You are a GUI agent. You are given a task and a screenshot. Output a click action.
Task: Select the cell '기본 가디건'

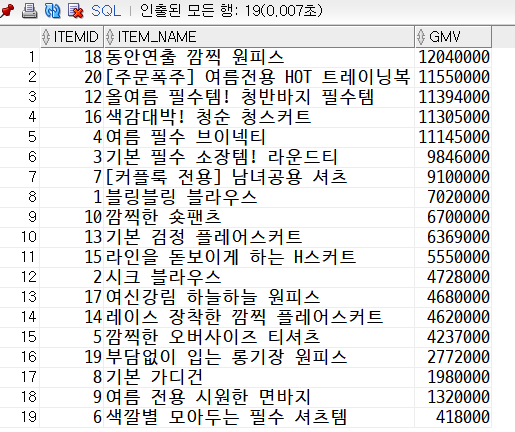point(259,377)
